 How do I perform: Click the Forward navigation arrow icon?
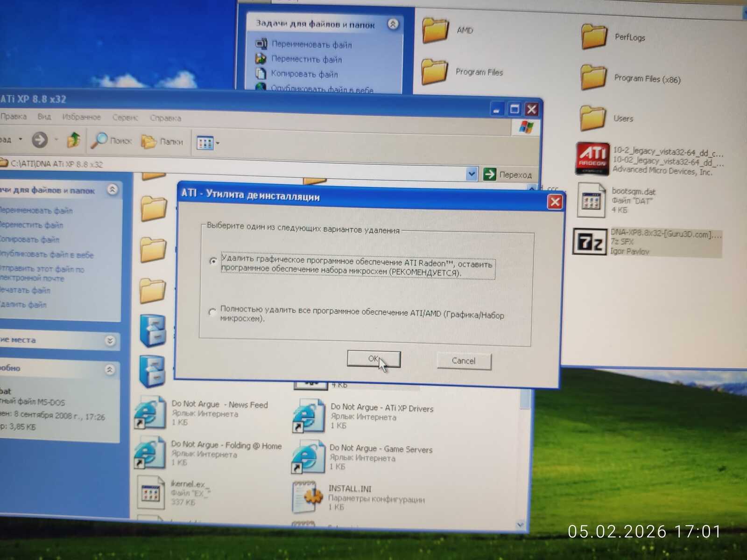[x=40, y=140]
